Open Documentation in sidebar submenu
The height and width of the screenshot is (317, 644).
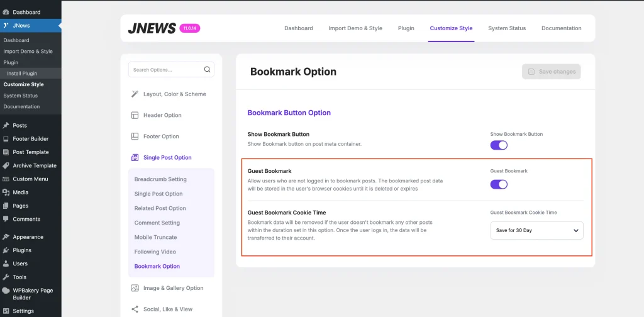(x=22, y=107)
